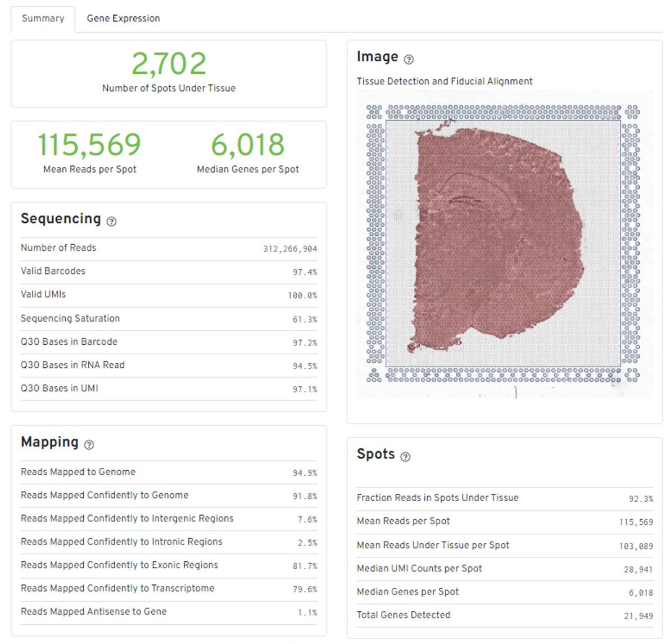Screen dimensions: 670x644
Task: Select Reads Mapped Confidently to Transcriptome
Action: (169, 589)
